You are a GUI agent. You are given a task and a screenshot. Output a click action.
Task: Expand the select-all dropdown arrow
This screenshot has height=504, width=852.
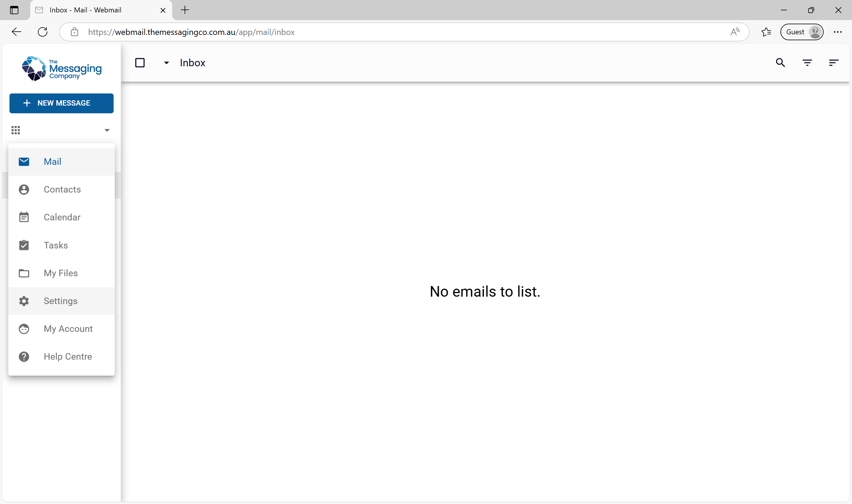(x=166, y=63)
